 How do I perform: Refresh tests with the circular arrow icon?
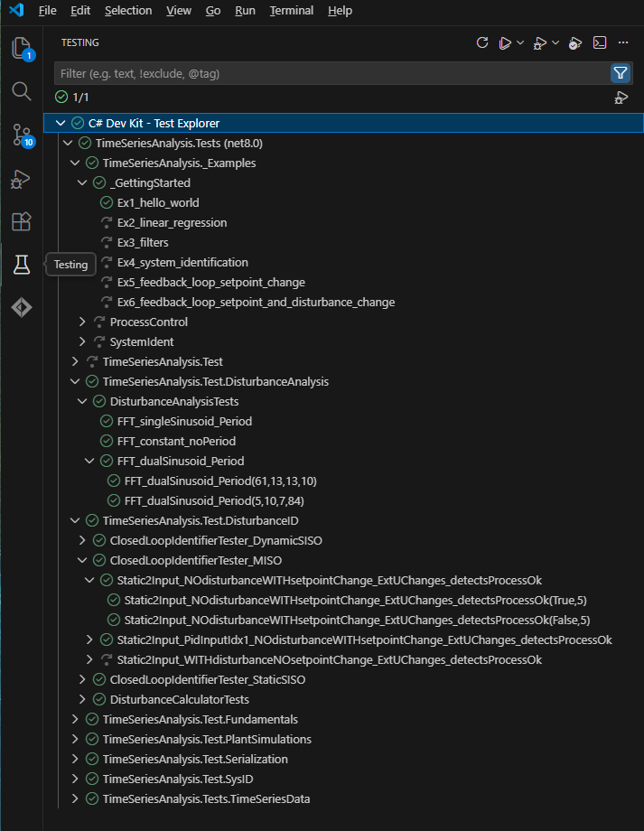(481, 43)
